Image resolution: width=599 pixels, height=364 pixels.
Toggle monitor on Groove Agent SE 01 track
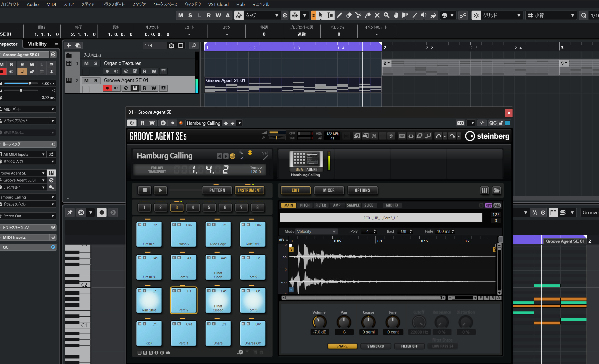pyautogui.click(x=116, y=88)
